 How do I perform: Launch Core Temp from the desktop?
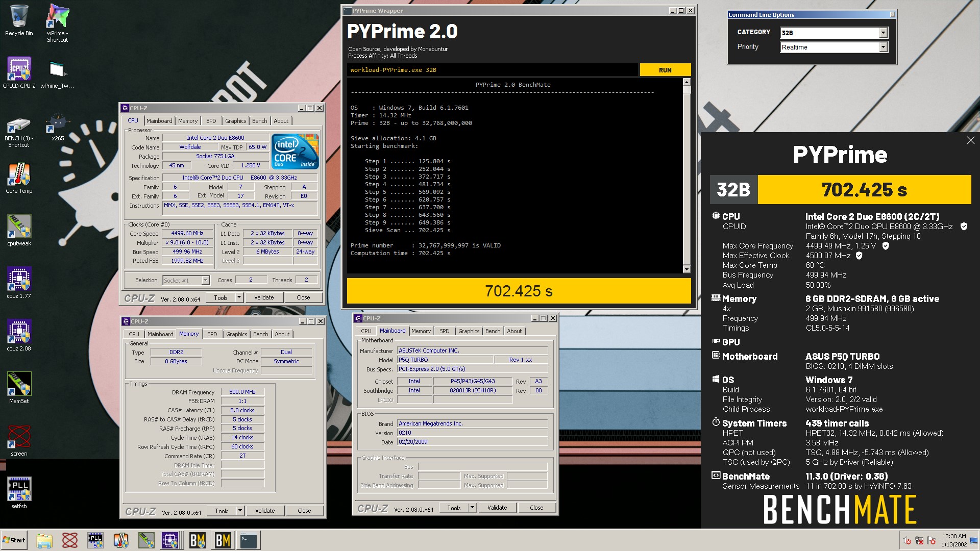[x=19, y=178]
